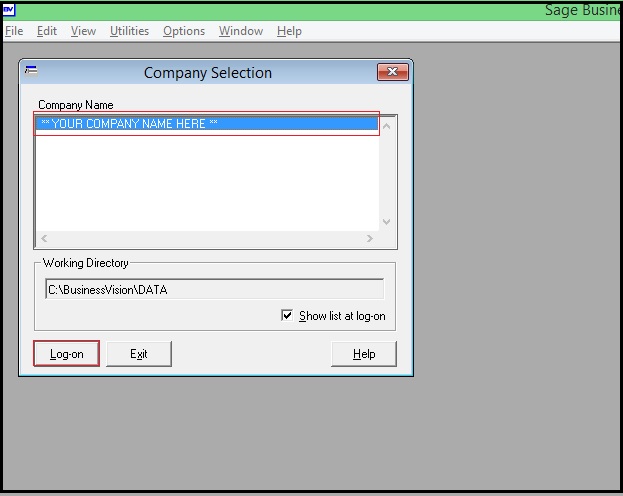623x496 pixels.
Task: Close the Company Selection dialog
Action: point(393,72)
